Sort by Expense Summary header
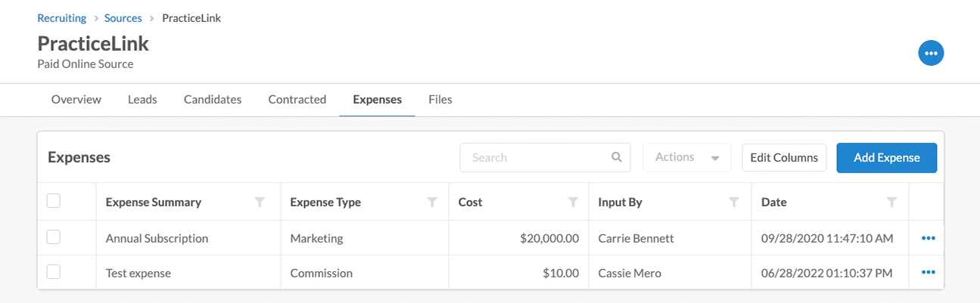 [x=154, y=202]
